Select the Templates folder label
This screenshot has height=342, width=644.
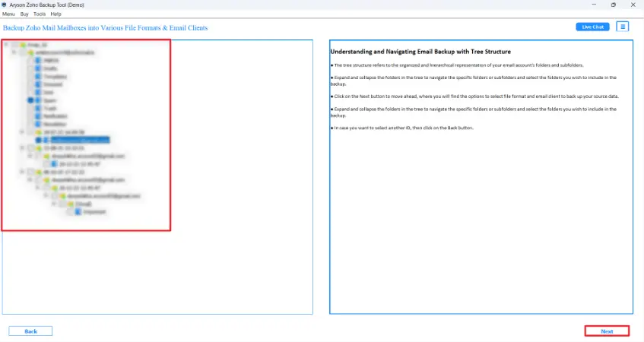click(x=55, y=76)
